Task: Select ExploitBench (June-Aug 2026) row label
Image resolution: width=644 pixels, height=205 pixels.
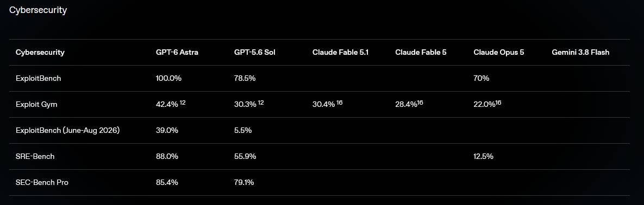Action: [x=68, y=130]
